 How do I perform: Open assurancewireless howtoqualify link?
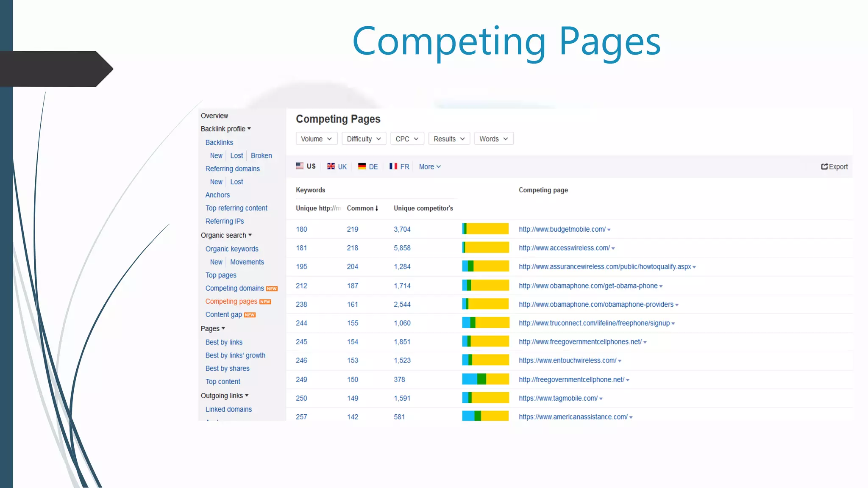[x=605, y=266]
